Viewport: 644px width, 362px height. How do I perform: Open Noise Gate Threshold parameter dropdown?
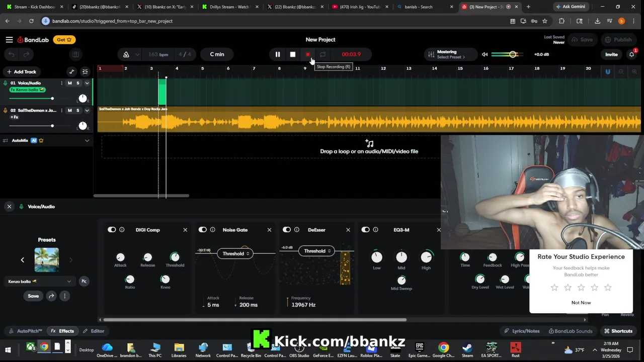click(235, 253)
